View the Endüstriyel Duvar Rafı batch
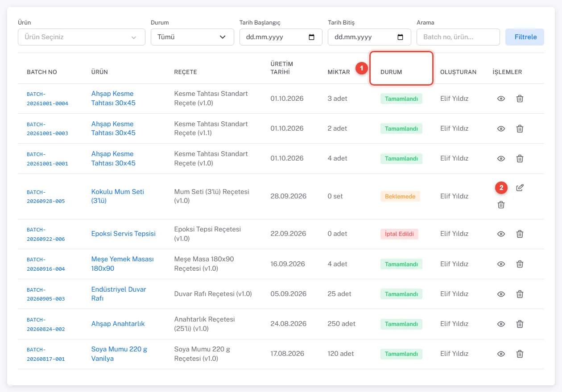This screenshot has height=392, width=562. (501, 294)
